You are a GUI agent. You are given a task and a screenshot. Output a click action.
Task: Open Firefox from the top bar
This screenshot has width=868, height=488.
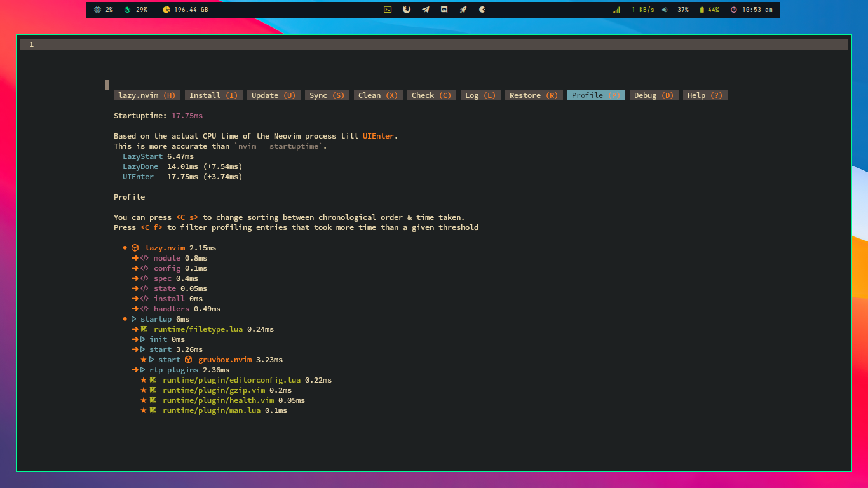tap(407, 10)
